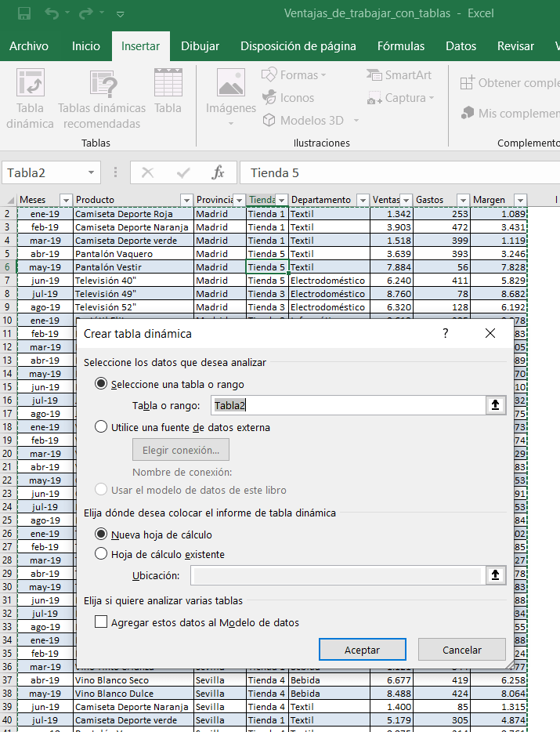Open the Provincia column filter dropdown
560x732 pixels.
[x=239, y=200]
